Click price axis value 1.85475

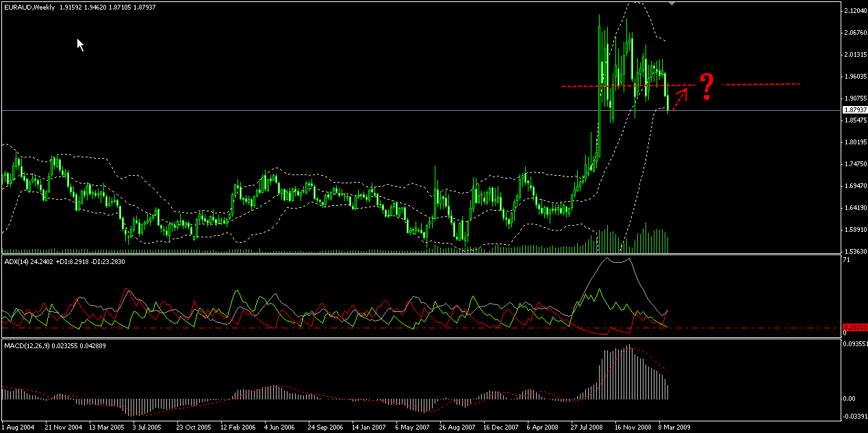point(855,120)
